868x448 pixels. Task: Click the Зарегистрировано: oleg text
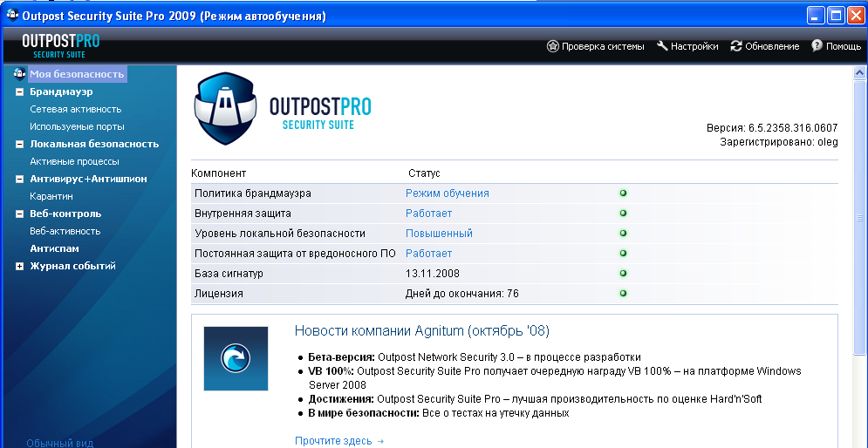[x=779, y=142]
